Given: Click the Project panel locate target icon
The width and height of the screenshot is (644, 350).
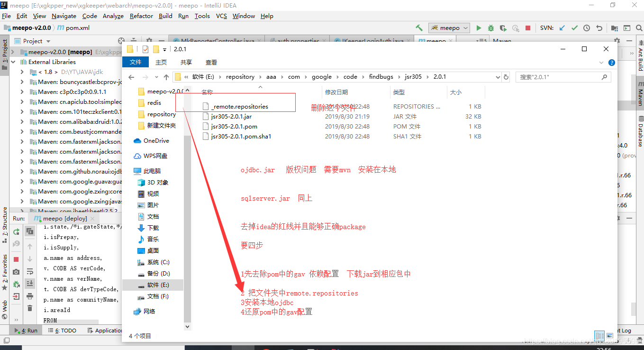Looking at the screenshot, I should click(x=121, y=41).
